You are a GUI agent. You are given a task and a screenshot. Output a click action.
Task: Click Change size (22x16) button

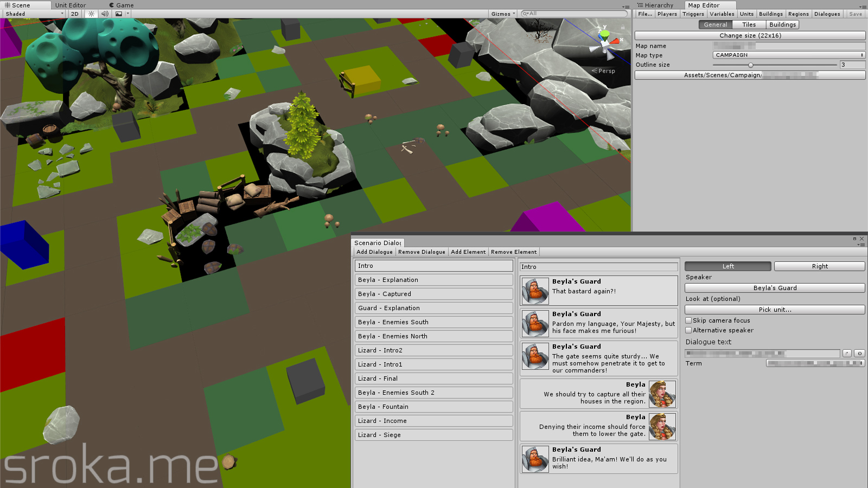click(x=750, y=36)
